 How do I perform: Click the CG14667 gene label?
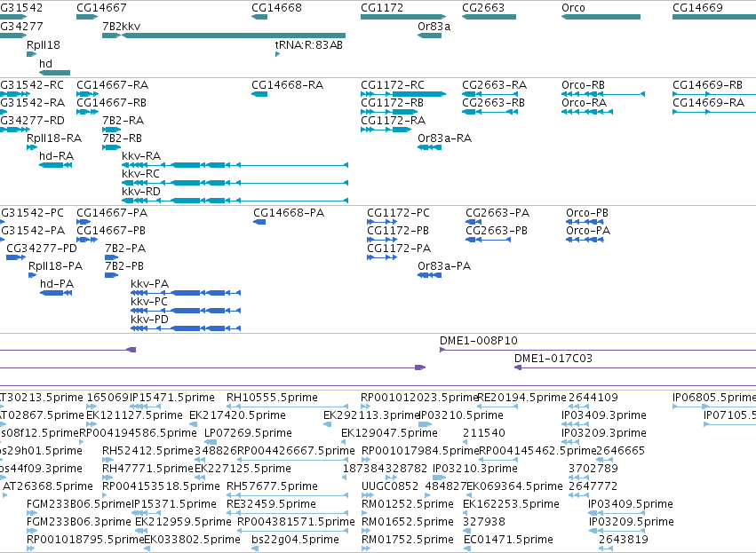click(101, 8)
